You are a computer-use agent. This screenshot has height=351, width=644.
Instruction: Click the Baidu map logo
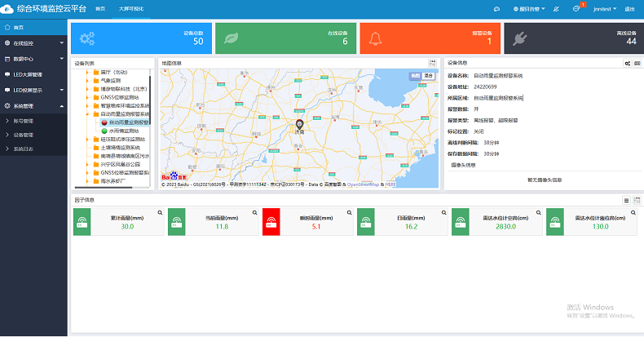point(174,176)
